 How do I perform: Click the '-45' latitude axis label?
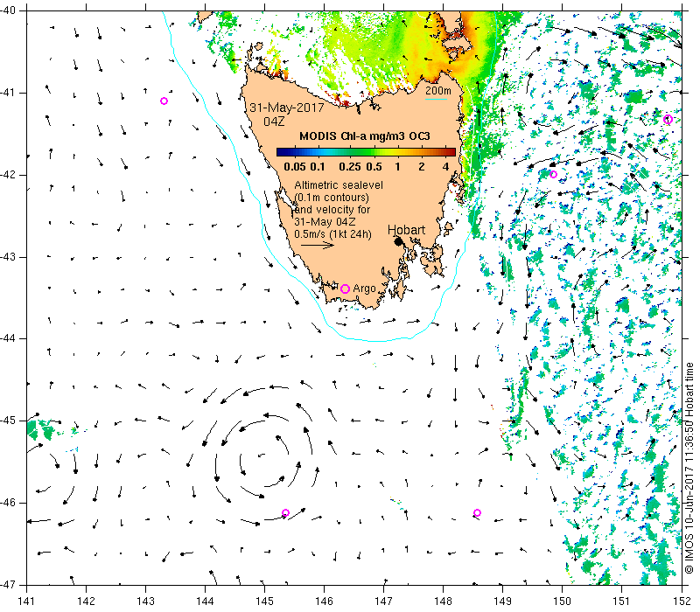(7, 421)
